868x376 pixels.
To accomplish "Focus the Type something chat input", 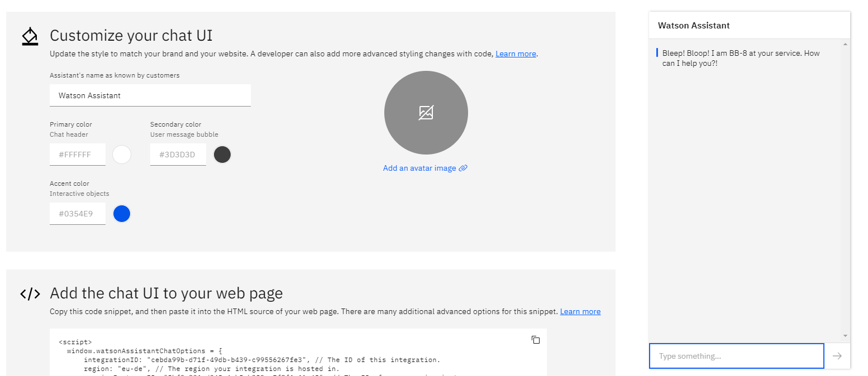I will point(736,356).
